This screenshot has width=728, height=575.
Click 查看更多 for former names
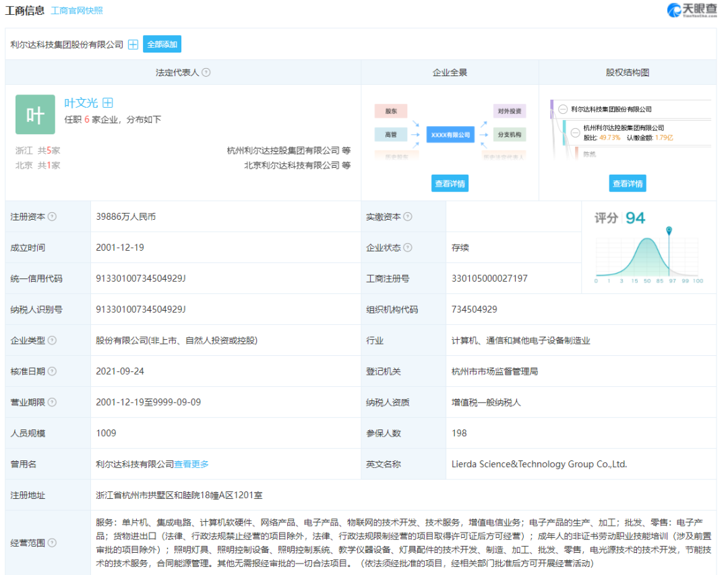(x=191, y=464)
